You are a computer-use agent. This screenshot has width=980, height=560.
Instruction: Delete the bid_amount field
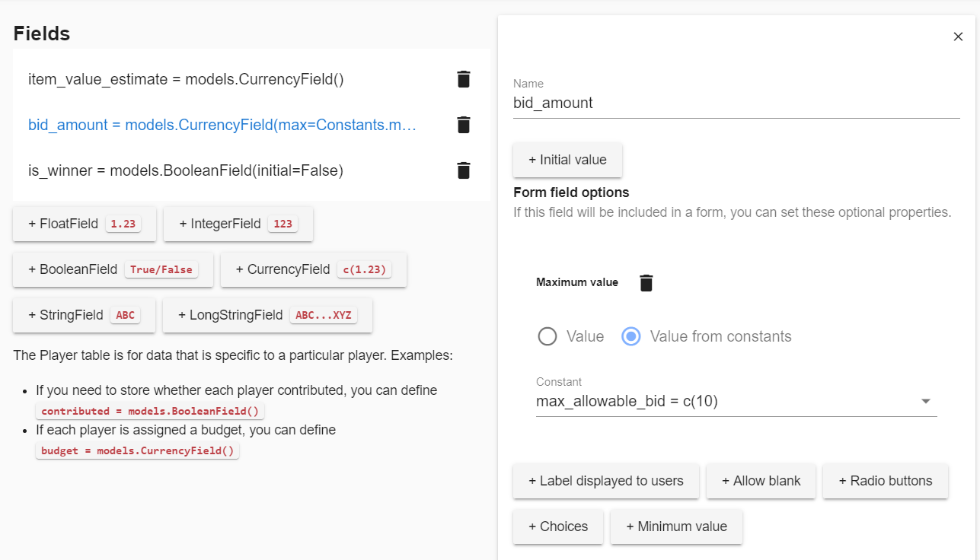click(x=464, y=125)
